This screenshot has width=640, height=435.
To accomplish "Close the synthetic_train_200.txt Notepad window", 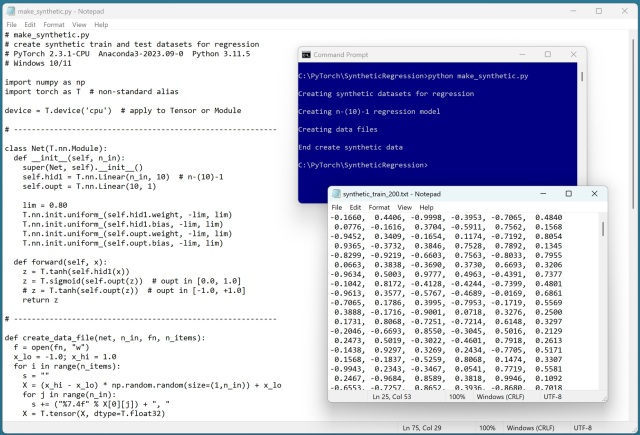I will [594, 193].
